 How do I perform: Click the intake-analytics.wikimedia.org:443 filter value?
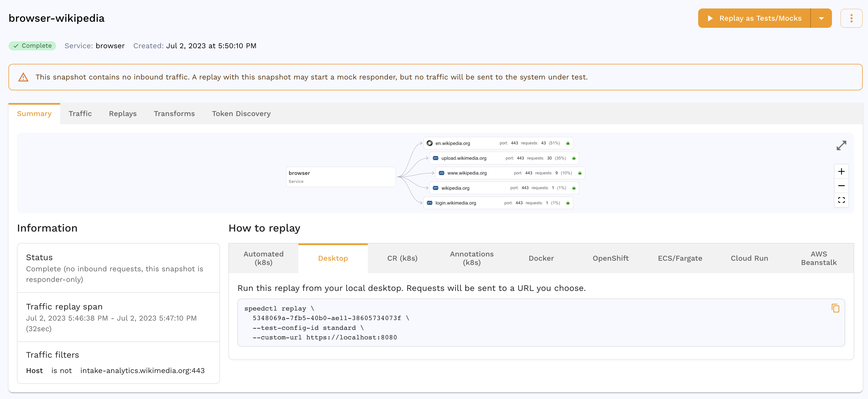pyautogui.click(x=143, y=370)
